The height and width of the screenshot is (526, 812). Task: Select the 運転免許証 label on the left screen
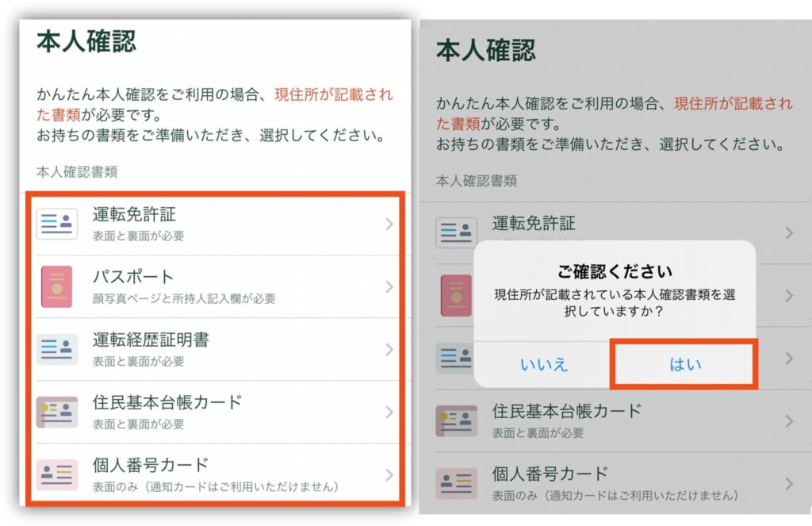134,214
